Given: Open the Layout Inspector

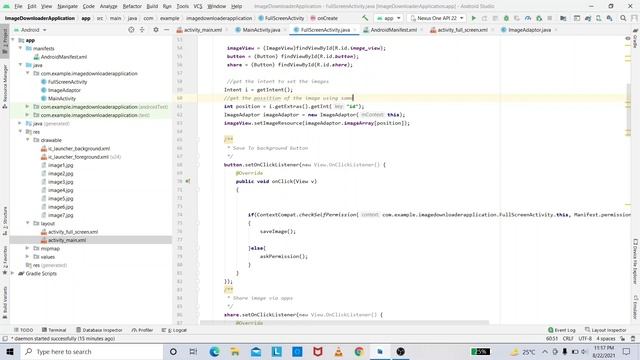Looking at the screenshot, I should point(606,330).
